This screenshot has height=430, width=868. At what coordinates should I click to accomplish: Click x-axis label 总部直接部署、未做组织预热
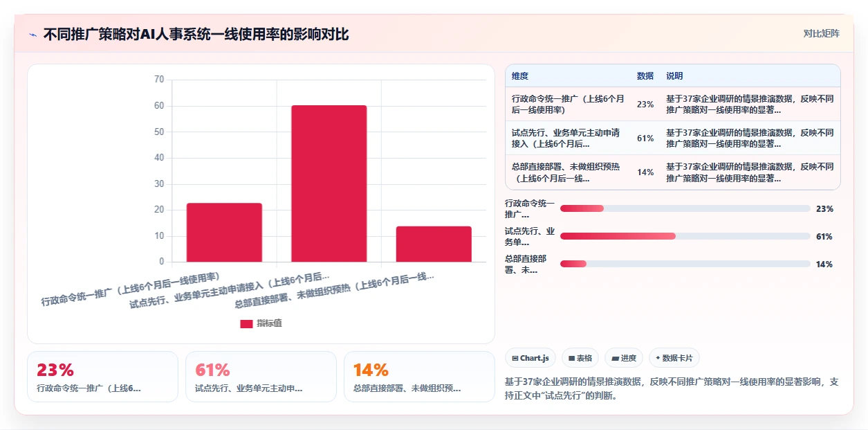[x=335, y=290]
